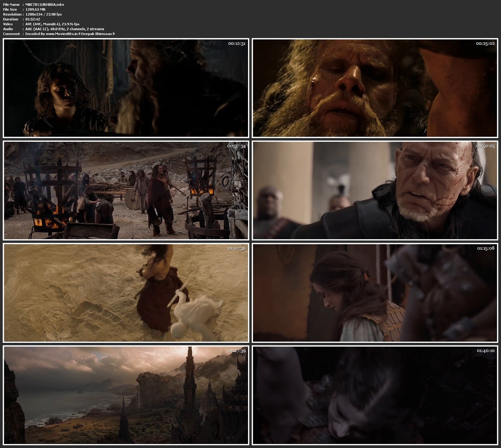This screenshot has height=448, width=501.
Task: Click the 00:12:31 timestamp label
Action: coord(237,44)
